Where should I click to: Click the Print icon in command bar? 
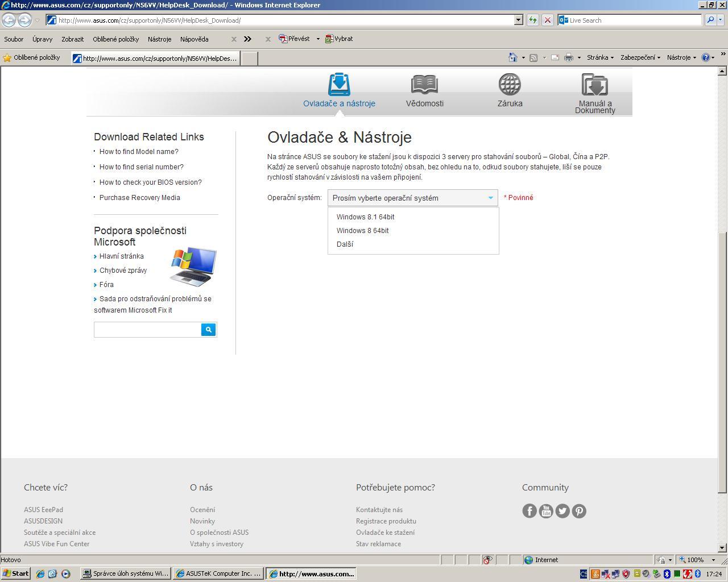click(568, 57)
